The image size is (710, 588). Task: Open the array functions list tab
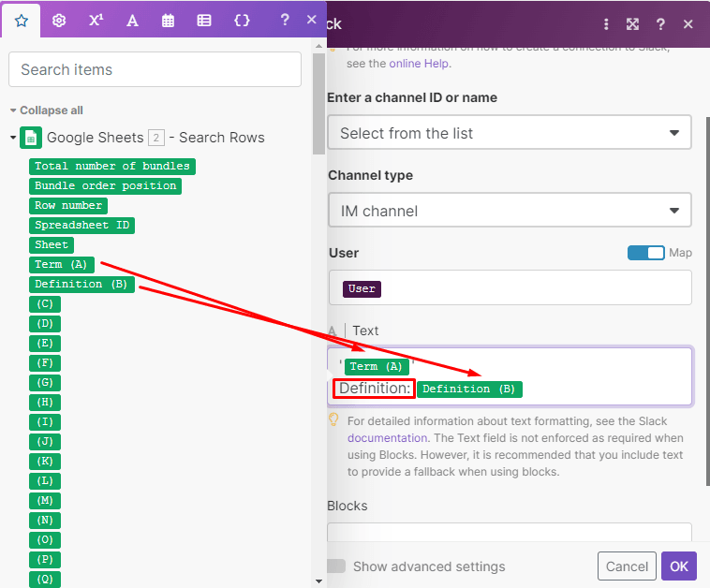click(204, 21)
